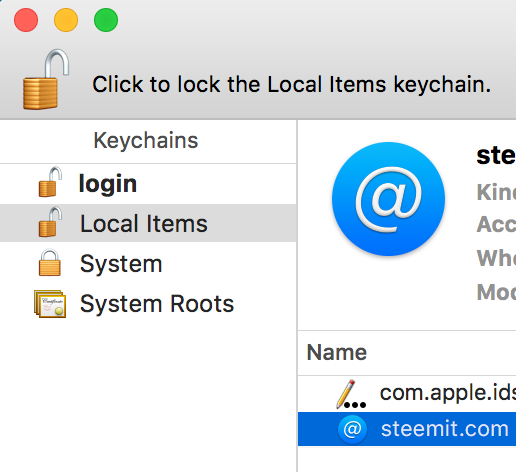Click the Keychains section header
Screen dimensions: 516x472
(x=146, y=140)
